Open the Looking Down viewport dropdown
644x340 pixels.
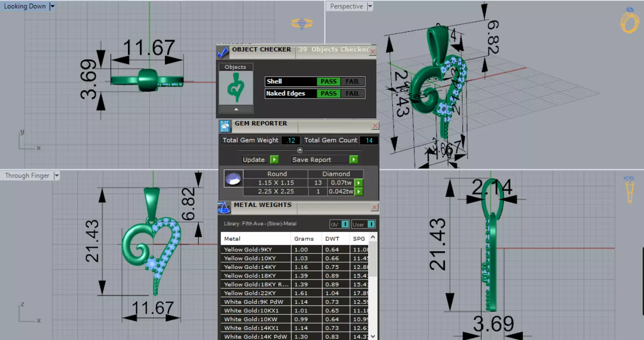click(52, 7)
